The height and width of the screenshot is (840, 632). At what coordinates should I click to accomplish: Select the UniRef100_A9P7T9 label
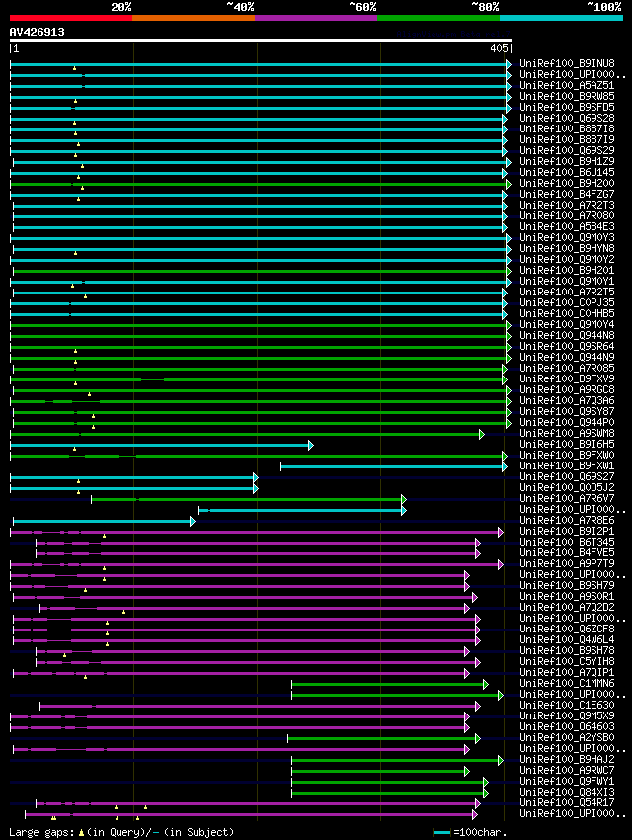pyautogui.click(x=567, y=563)
